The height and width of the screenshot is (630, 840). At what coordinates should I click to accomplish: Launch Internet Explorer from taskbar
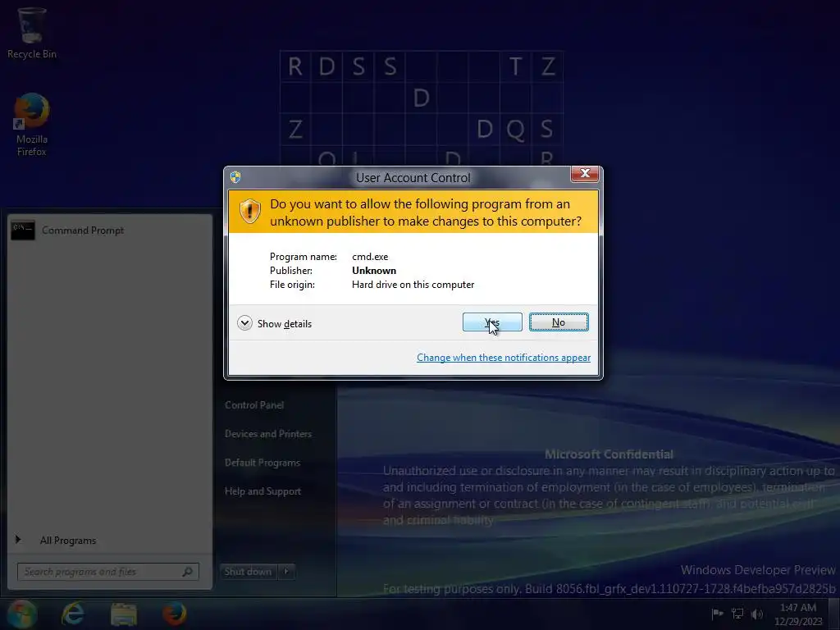(73, 614)
